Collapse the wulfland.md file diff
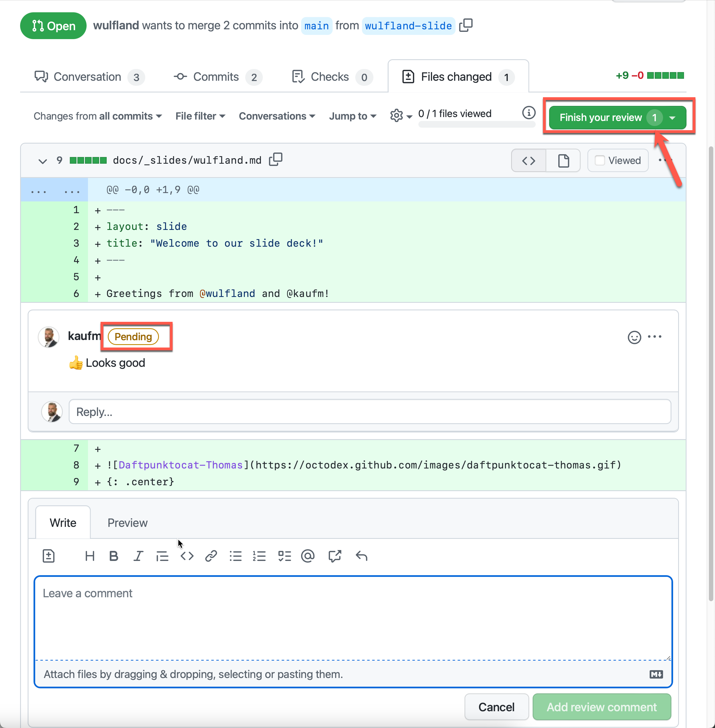The width and height of the screenshot is (715, 728). click(x=42, y=161)
